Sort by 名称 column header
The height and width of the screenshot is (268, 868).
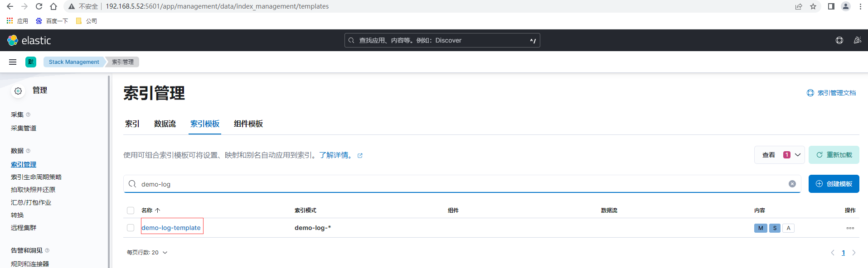coord(150,211)
